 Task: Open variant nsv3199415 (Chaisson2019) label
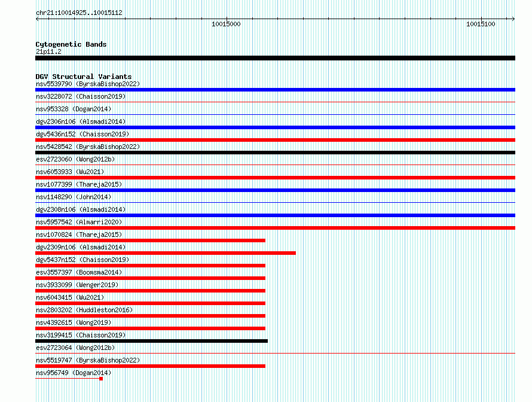pos(81,335)
